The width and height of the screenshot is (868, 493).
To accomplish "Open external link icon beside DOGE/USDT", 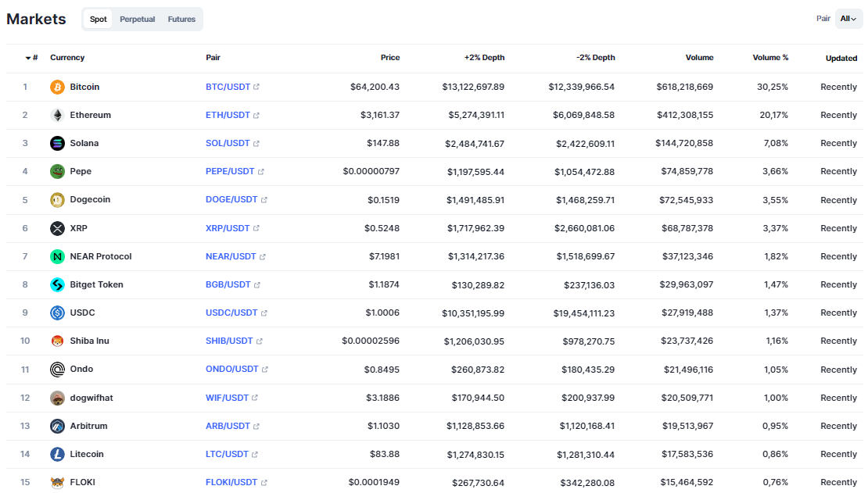I will click(x=264, y=200).
